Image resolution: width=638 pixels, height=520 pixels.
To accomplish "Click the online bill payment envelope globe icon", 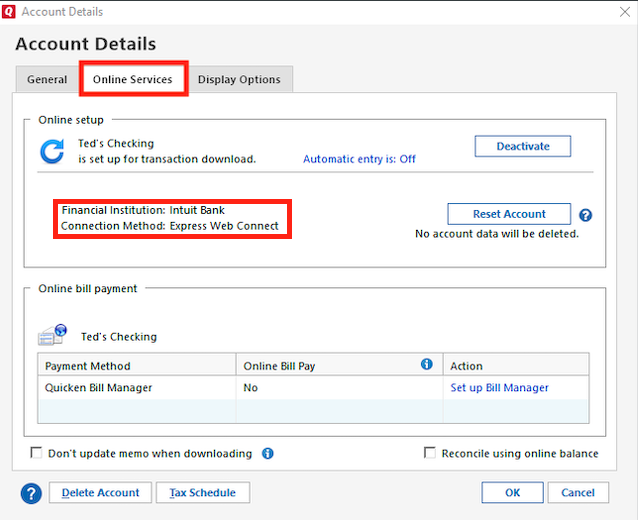I will [52, 335].
